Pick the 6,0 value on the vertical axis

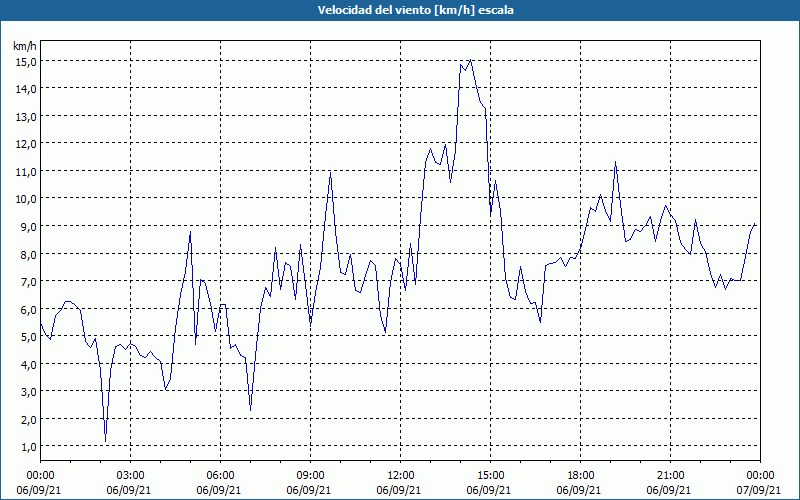28,309
